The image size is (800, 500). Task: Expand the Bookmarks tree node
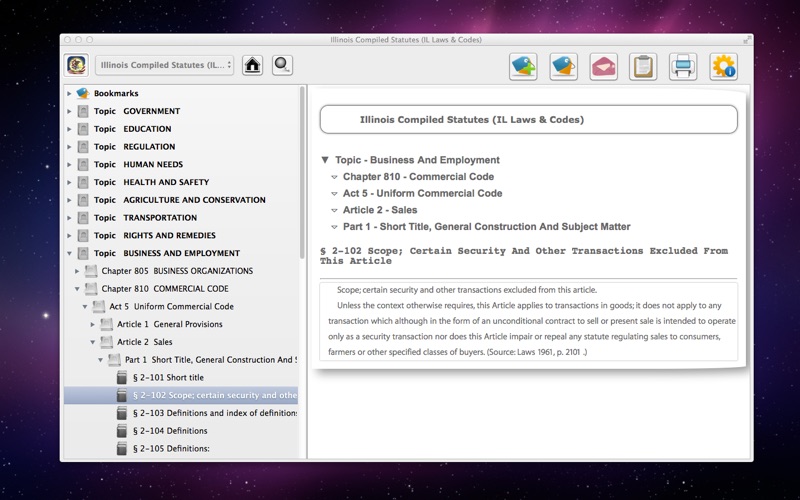pos(69,93)
